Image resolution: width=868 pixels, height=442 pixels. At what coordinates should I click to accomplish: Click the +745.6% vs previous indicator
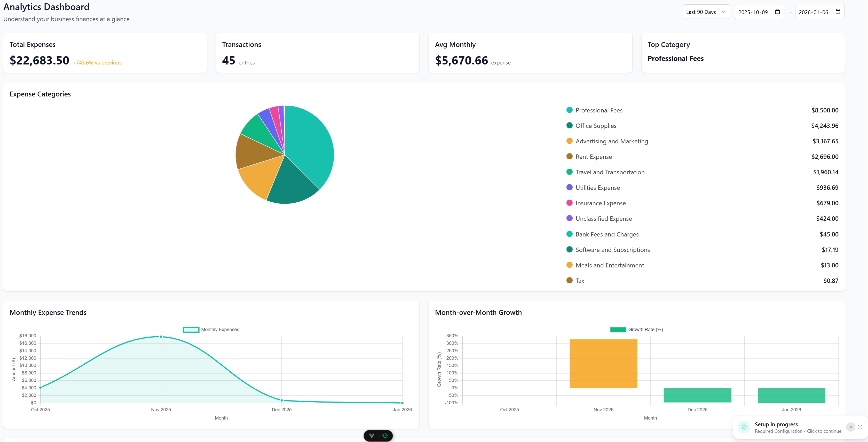pos(96,63)
